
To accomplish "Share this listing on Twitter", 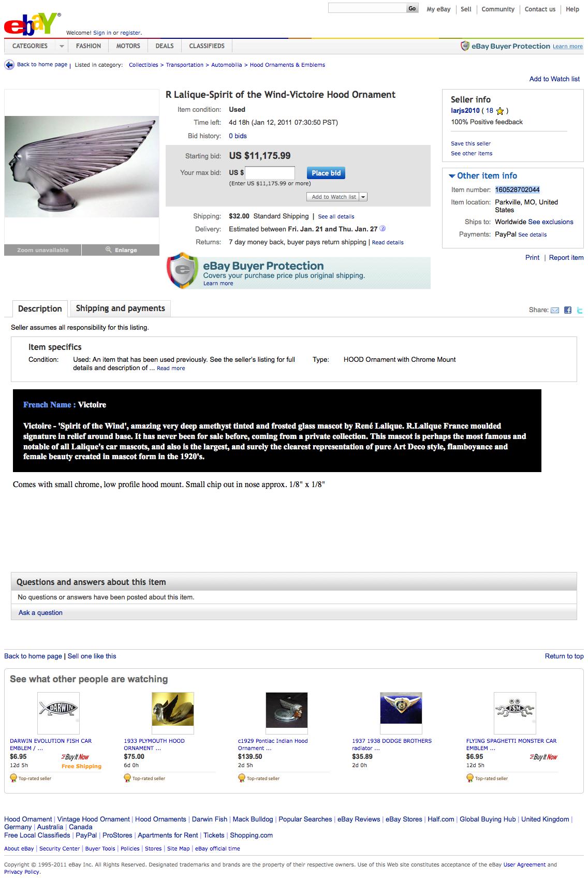I will tap(580, 310).
